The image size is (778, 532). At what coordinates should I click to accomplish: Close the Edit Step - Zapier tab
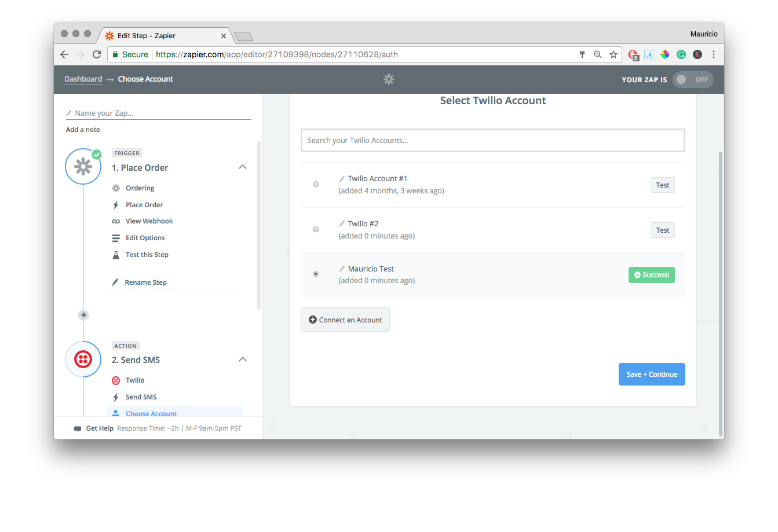(x=224, y=36)
